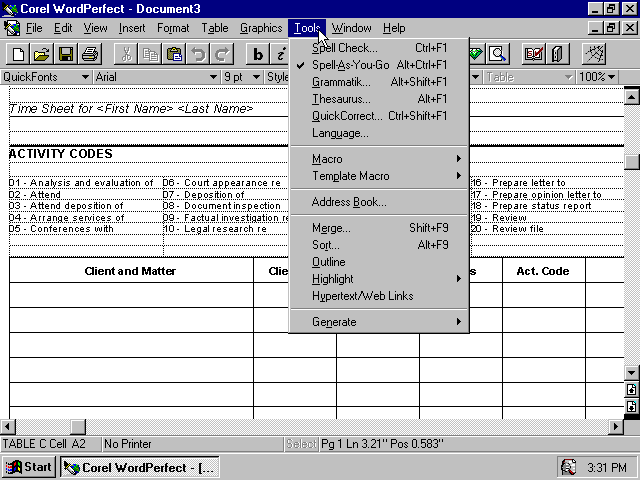Open the Graphics menu

click(x=261, y=28)
